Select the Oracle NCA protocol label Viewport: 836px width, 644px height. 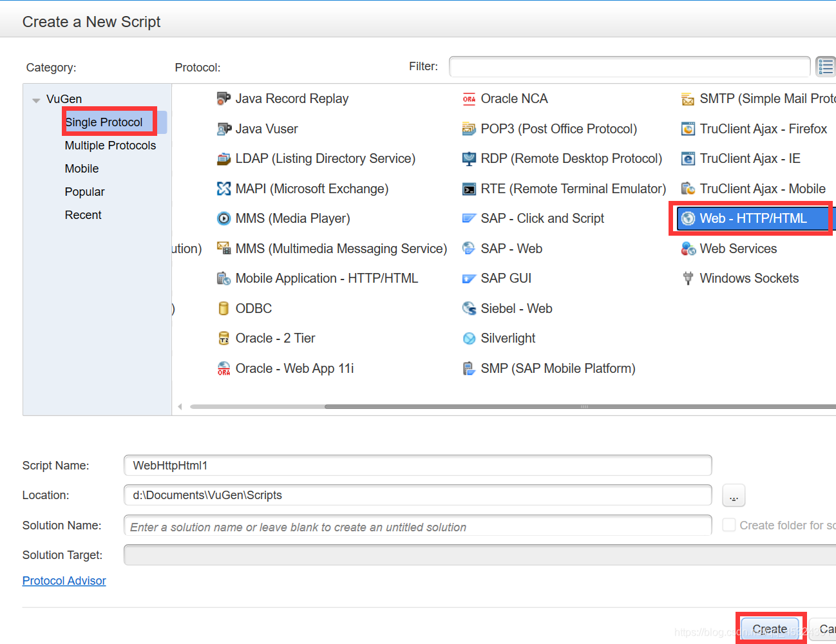pyautogui.click(x=514, y=99)
